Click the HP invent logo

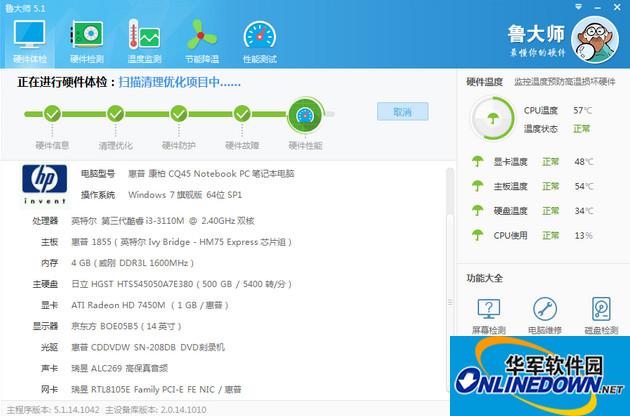(45, 184)
